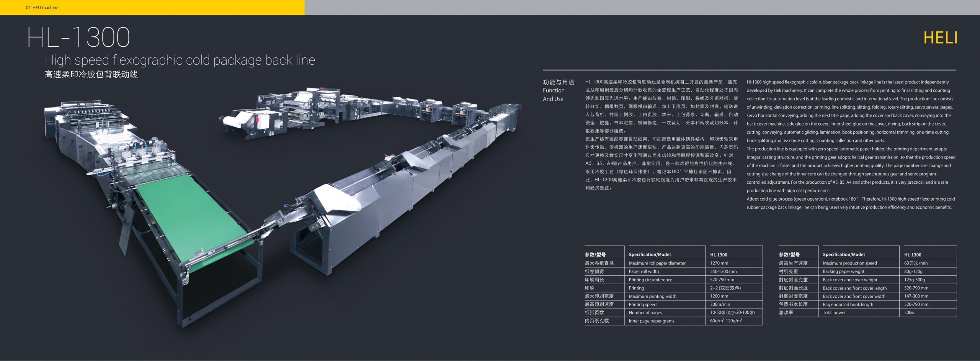Image resolution: width=980 pixels, height=361 pixels.
Task: Click the '最高生产速度' cell
Action: pos(793,263)
